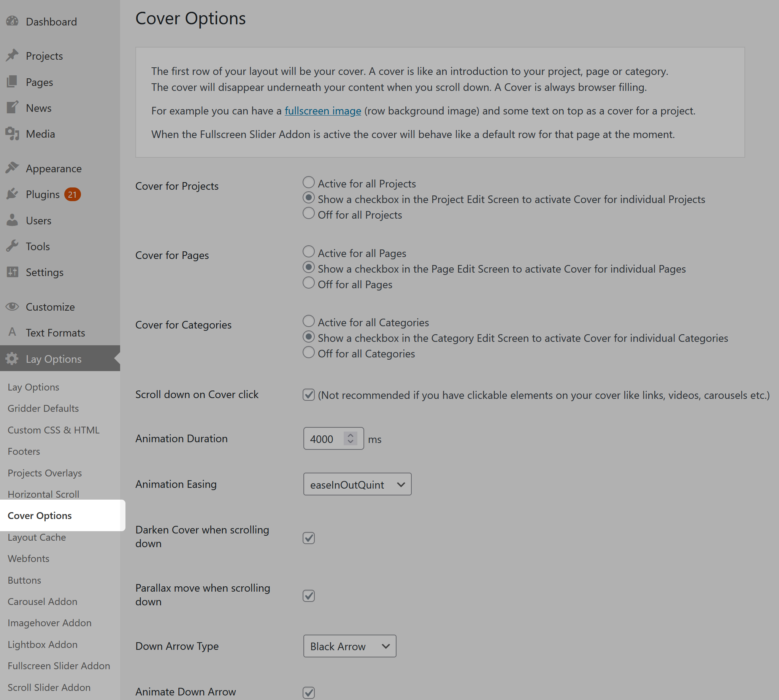The width and height of the screenshot is (779, 700).
Task: Increase Animation Duration with stepper arrow
Action: (x=350, y=435)
